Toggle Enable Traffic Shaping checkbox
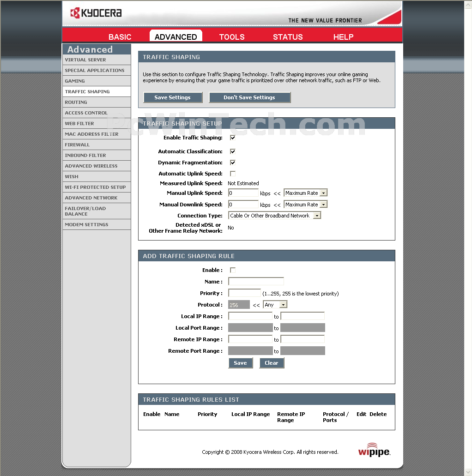 tap(233, 138)
